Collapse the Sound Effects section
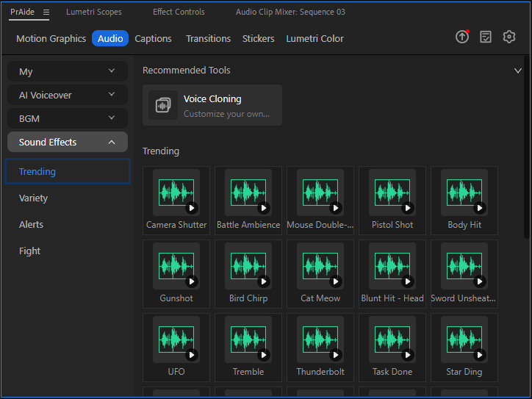 [x=68, y=142]
